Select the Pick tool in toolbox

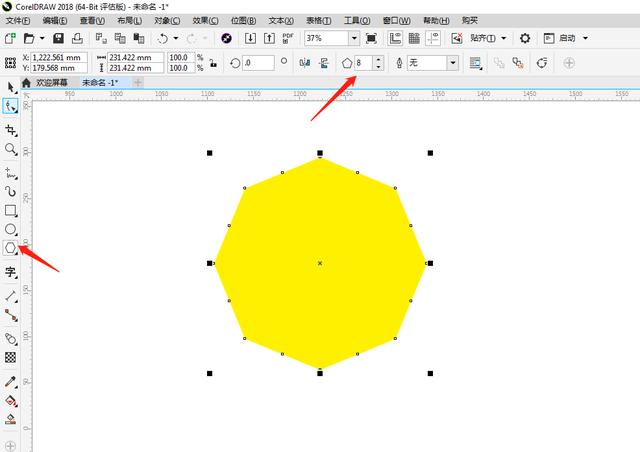pyautogui.click(x=10, y=87)
